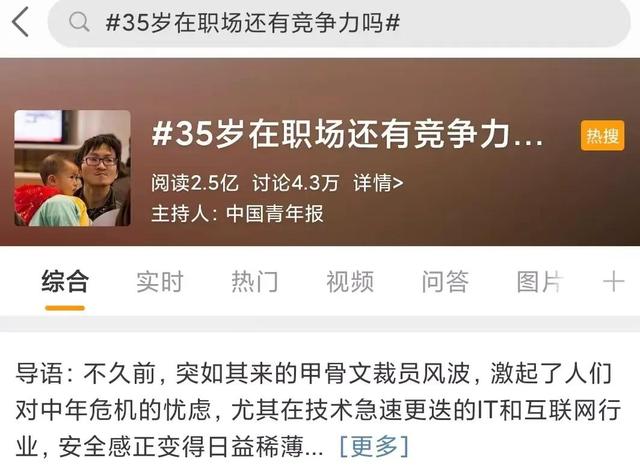Click the search input field
640x476 pixels.
339,22
